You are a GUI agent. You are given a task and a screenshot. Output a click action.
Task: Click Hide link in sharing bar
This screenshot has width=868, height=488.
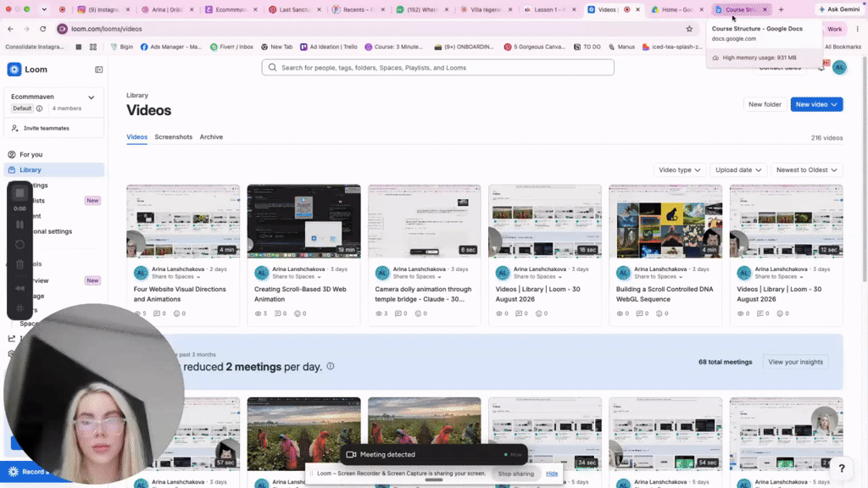pyautogui.click(x=552, y=474)
